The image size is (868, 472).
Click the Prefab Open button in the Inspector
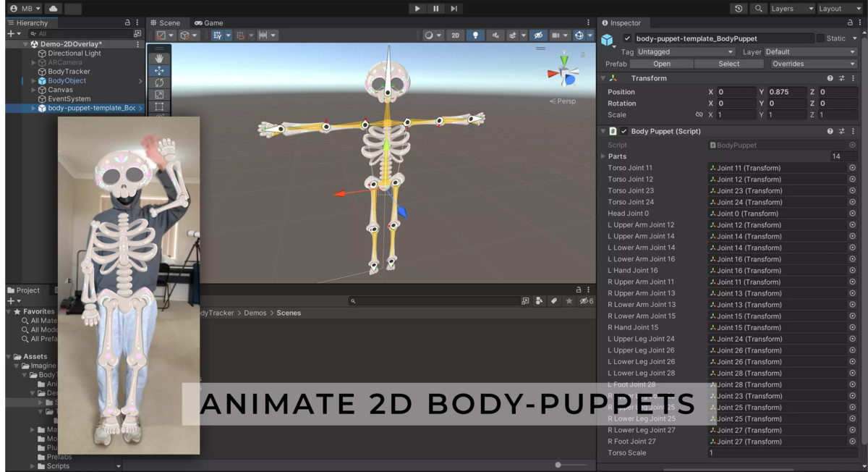(661, 64)
